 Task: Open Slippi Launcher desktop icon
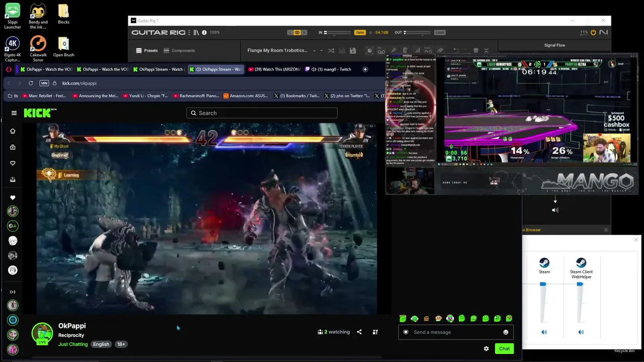point(13,16)
